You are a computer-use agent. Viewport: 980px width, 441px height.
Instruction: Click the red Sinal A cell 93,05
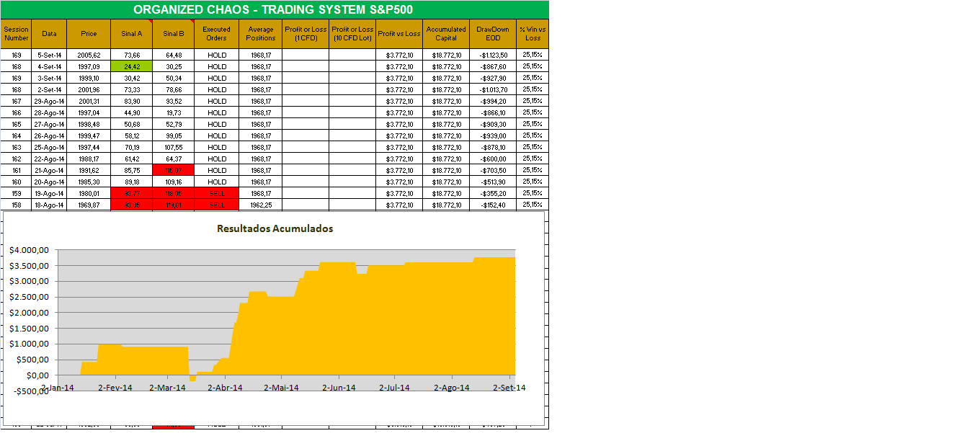(132, 205)
